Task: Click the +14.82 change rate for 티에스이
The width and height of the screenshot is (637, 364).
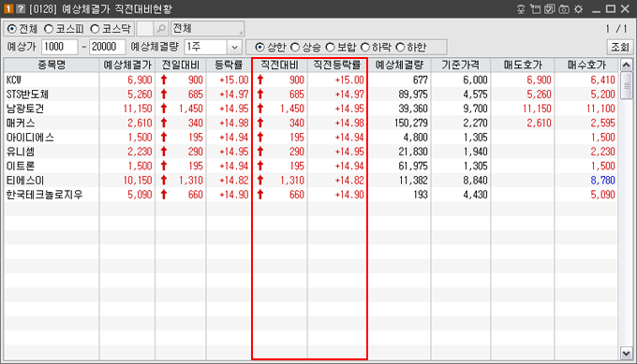Action: coord(233,181)
